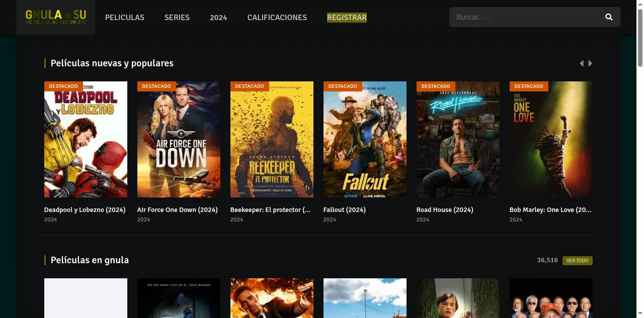Open the PELICULAS menu item
The height and width of the screenshot is (318, 644).
(125, 18)
